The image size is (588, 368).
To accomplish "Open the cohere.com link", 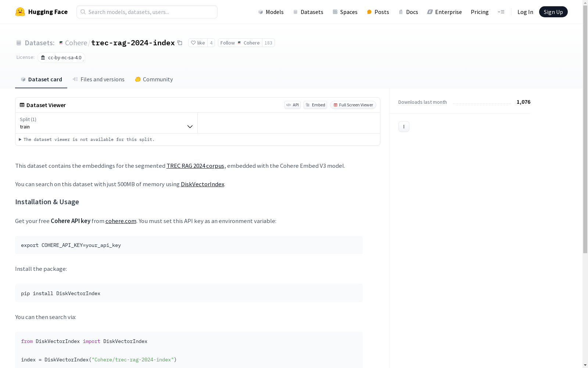I will (121, 221).
